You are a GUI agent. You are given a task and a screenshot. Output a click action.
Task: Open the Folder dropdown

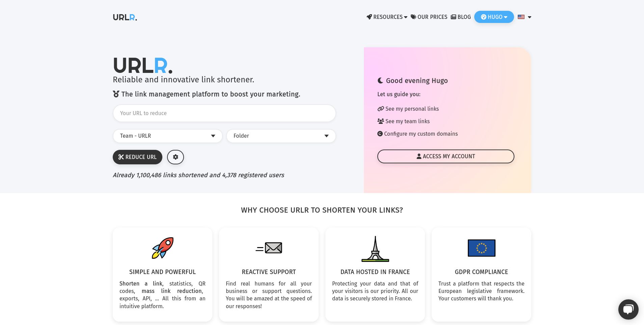click(281, 136)
